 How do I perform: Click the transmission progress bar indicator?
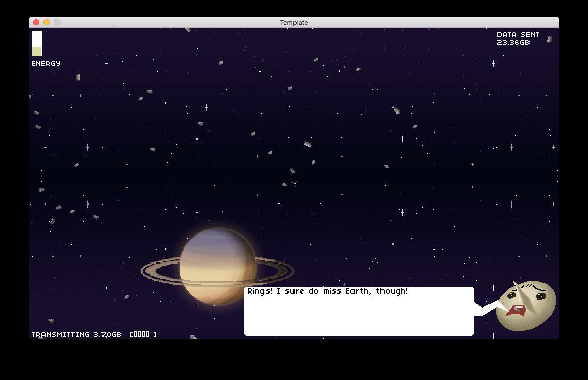pyautogui.click(x=143, y=334)
